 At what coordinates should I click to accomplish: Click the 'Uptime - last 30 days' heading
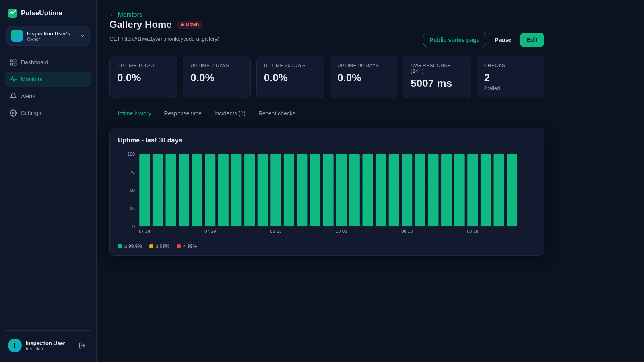[150, 140]
